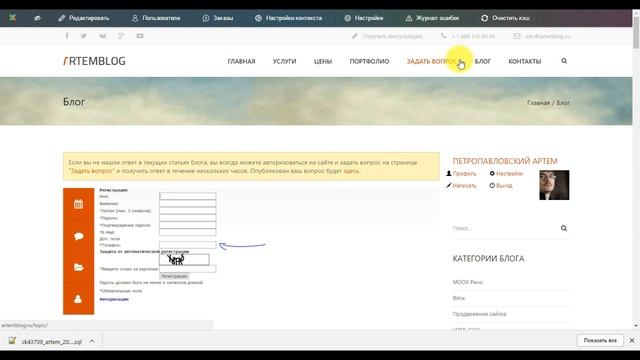Open УСЛУГИ in the main menu

pos(284,61)
